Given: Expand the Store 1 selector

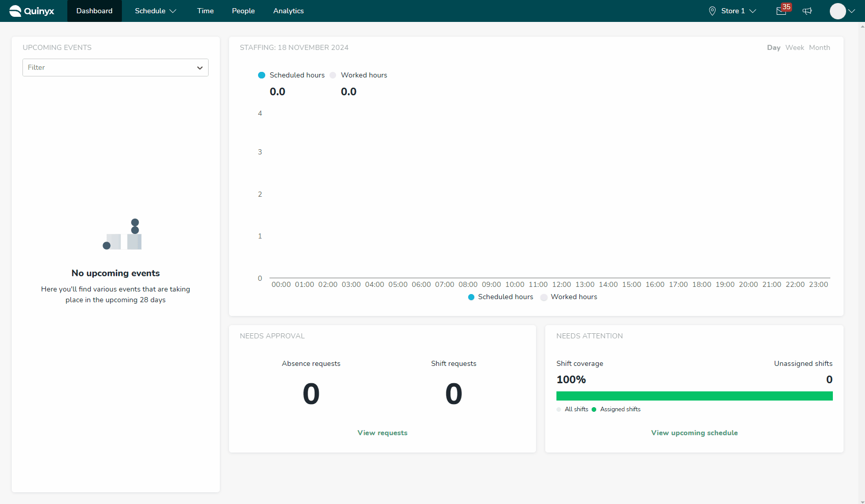Looking at the screenshot, I should [733, 11].
